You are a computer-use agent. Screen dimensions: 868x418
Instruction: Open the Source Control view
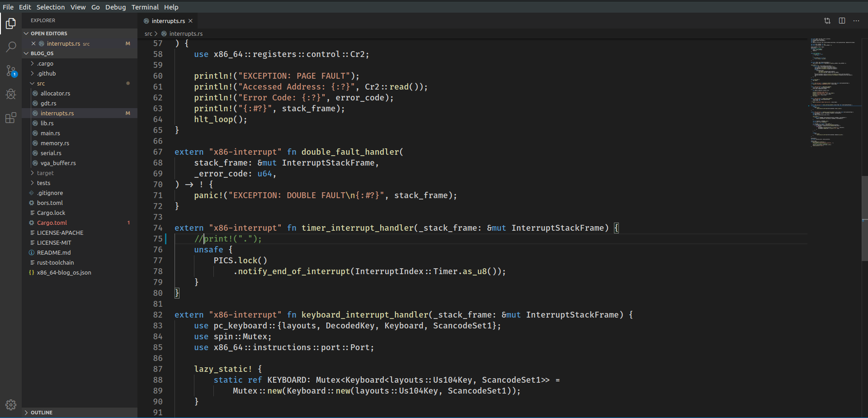coord(11,71)
